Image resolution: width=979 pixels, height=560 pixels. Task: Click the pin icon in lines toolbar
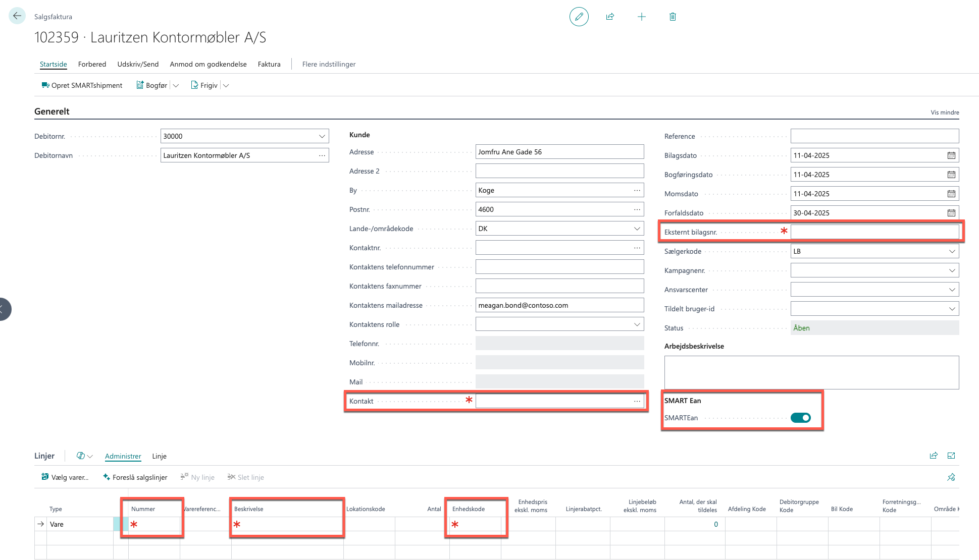pyautogui.click(x=951, y=477)
